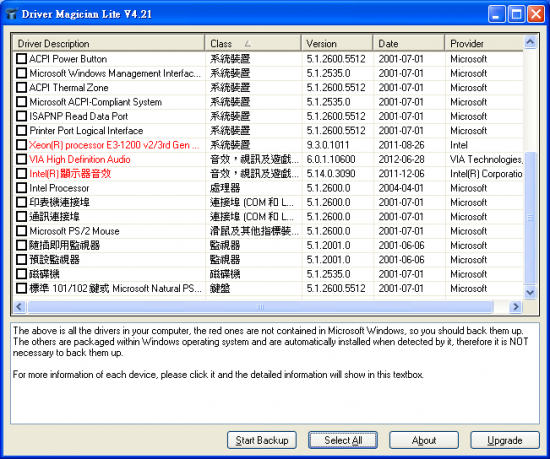This screenshot has width=550, height=459.
Task: Check the 預設監視器 checkbox
Action: click(21, 260)
